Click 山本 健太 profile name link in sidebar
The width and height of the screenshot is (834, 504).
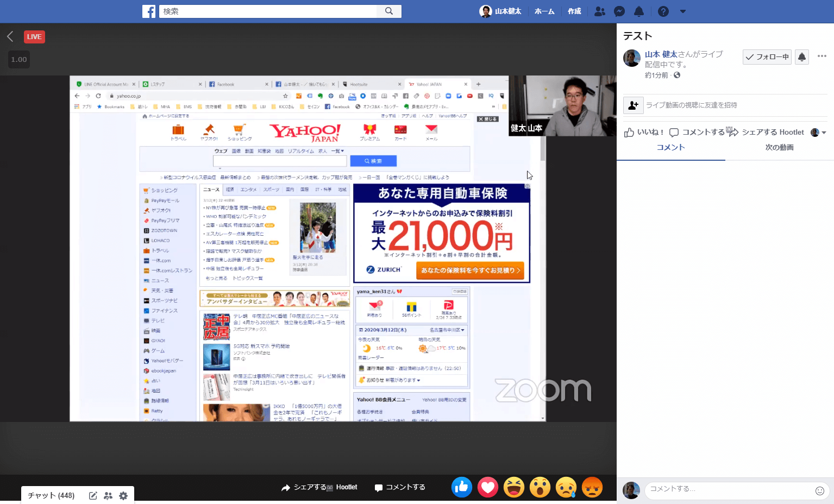(x=661, y=54)
